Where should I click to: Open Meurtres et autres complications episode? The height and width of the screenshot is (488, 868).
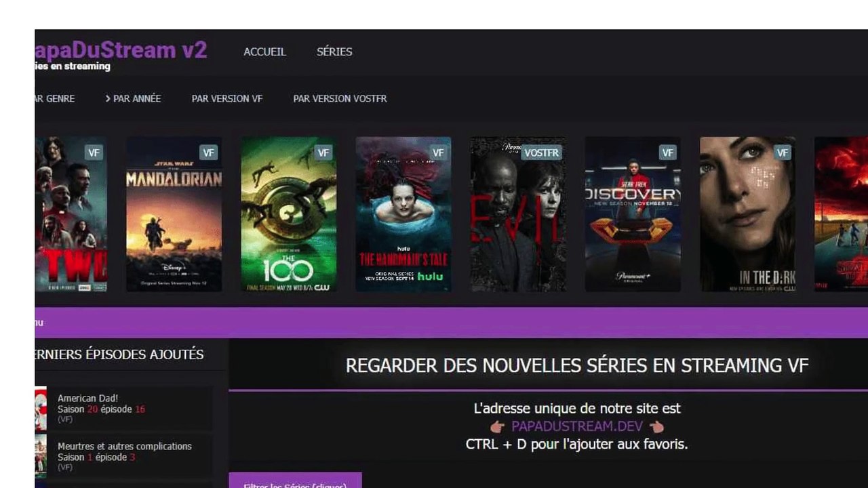[123, 456]
